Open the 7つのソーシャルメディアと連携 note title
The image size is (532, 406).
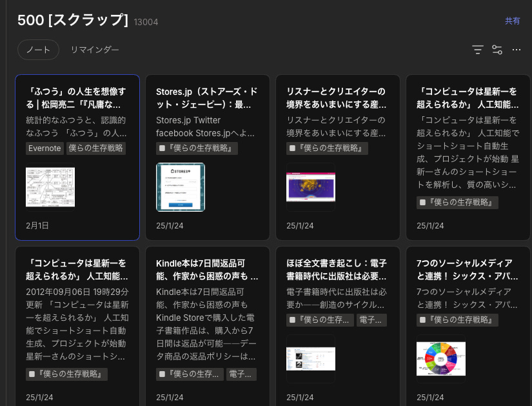click(x=468, y=269)
